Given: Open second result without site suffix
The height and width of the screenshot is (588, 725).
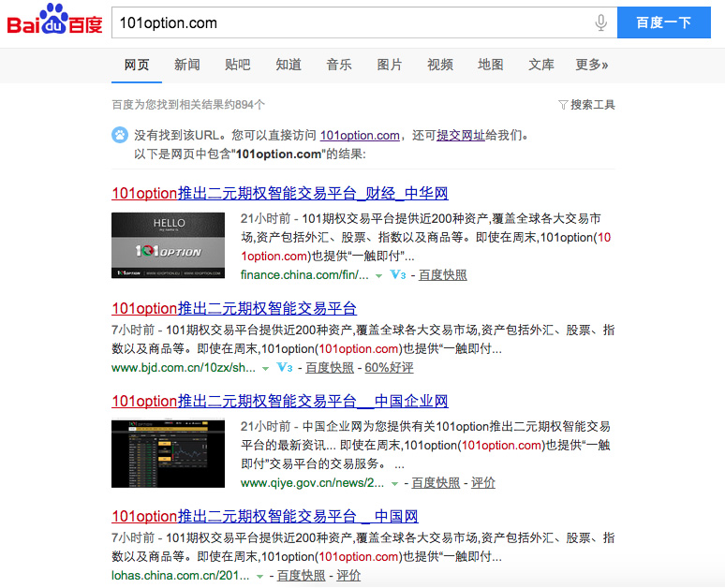Looking at the screenshot, I should pos(234,308).
